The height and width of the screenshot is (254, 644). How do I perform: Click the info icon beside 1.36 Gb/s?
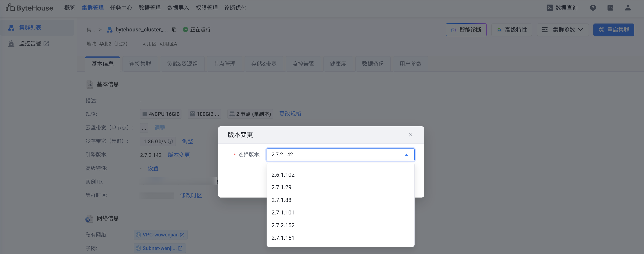pos(170,141)
